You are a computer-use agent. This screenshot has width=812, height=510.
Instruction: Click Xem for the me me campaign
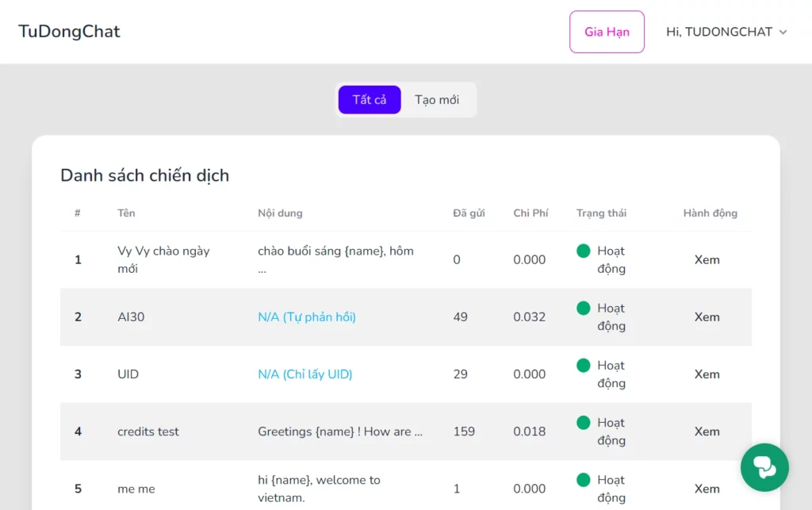pyautogui.click(x=707, y=489)
